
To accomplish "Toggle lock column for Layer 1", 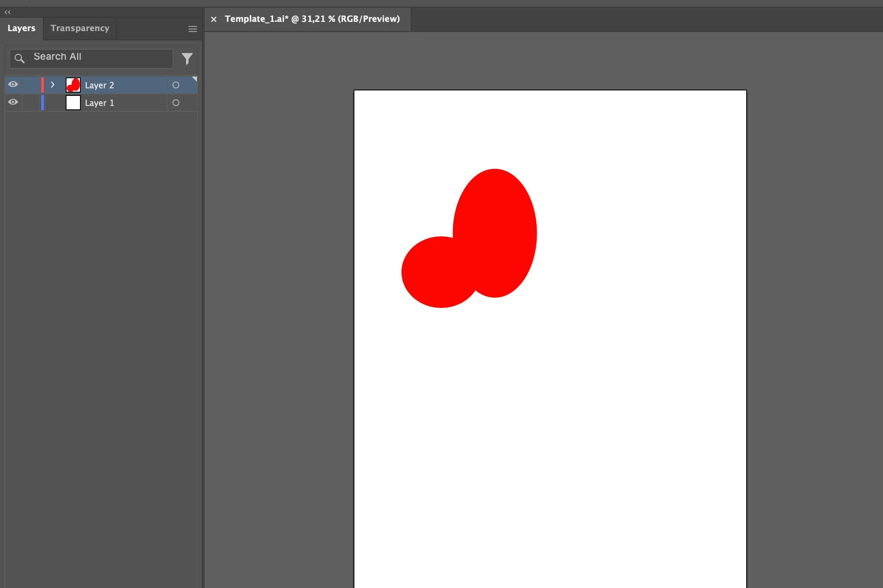I will pos(31,103).
